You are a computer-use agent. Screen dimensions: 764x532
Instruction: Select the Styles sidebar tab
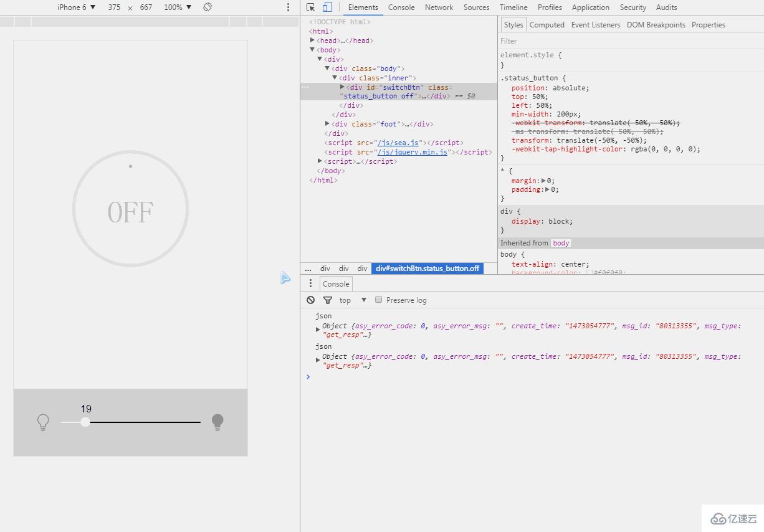(513, 25)
